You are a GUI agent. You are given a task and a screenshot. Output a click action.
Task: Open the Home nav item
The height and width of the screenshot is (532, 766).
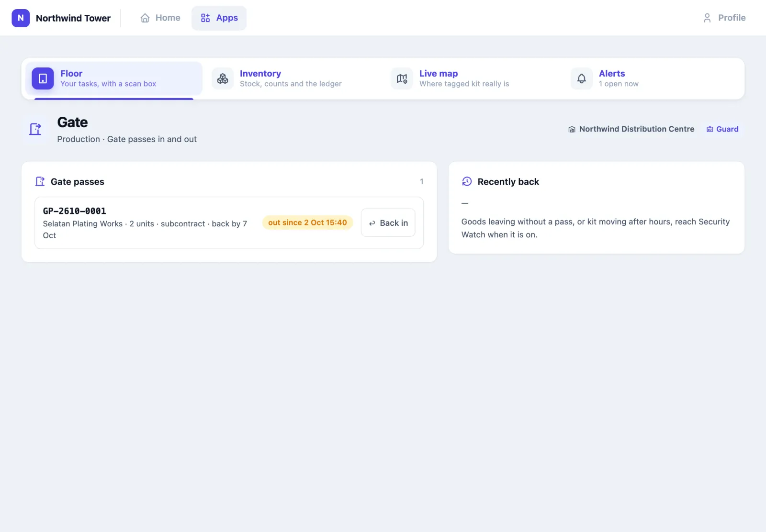pyautogui.click(x=160, y=18)
